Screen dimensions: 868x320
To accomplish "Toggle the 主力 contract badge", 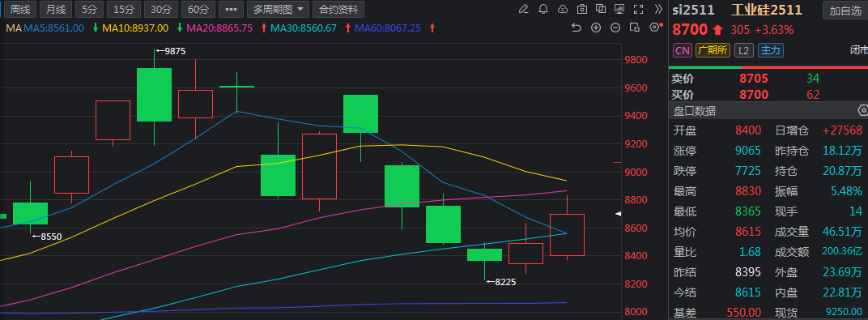I will (x=771, y=50).
